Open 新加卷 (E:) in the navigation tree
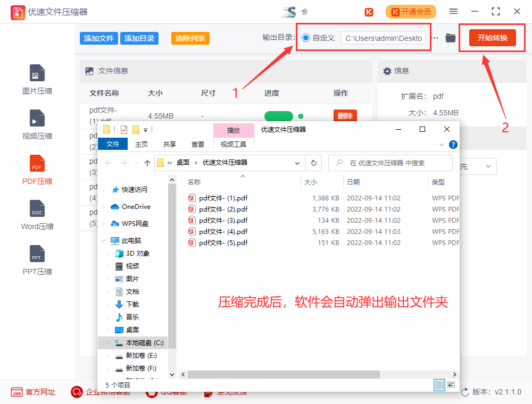The image size is (532, 404). 136,356
